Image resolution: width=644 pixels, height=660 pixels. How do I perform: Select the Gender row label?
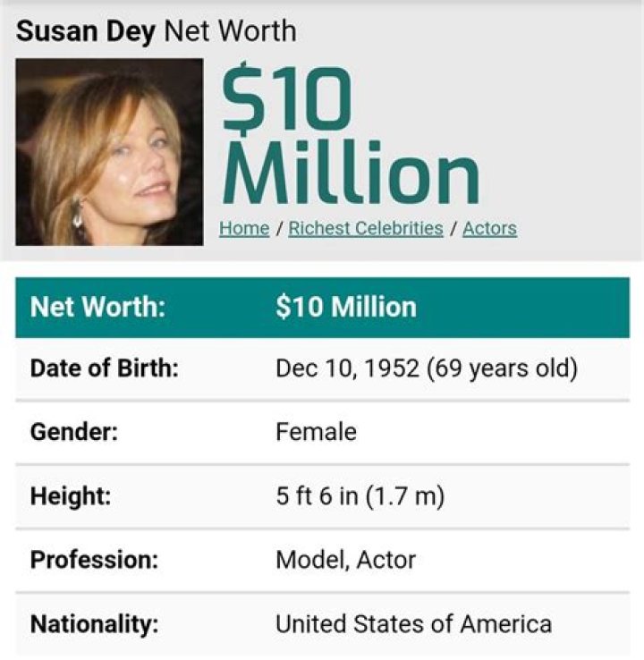[74, 432]
